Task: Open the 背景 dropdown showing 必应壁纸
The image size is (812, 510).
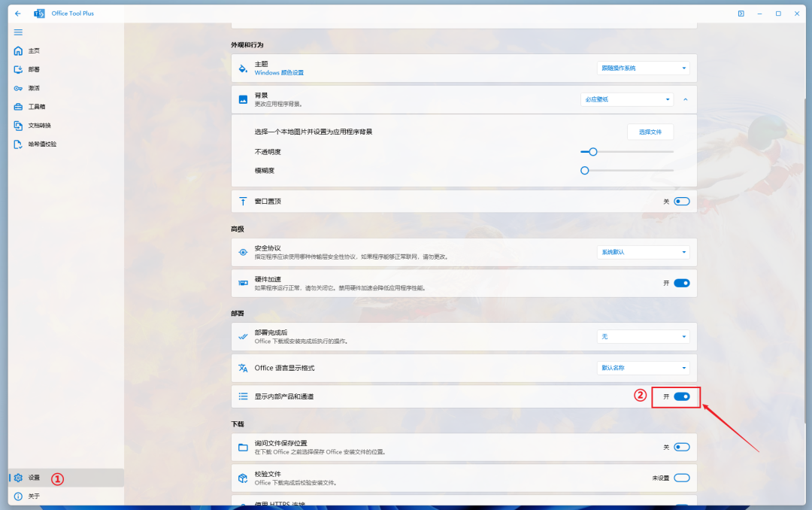Action: coord(627,99)
